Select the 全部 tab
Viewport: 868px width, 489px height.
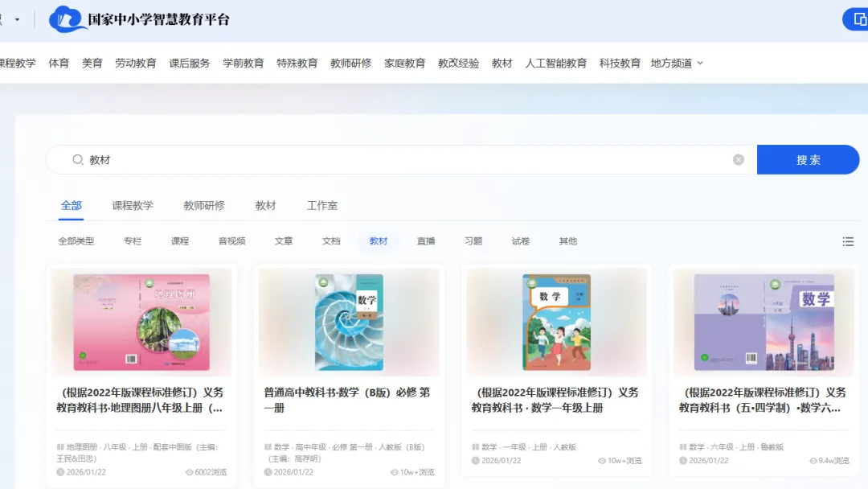pyautogui.click(x=71, y=205)
